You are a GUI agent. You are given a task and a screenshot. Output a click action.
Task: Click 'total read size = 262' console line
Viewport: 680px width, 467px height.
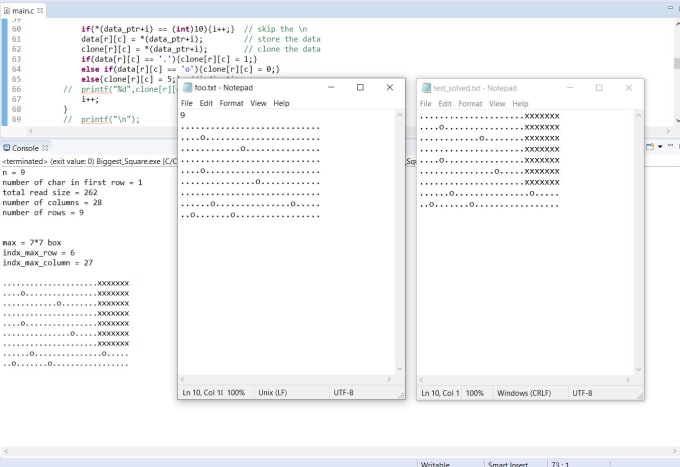click(x=50, y=193)
